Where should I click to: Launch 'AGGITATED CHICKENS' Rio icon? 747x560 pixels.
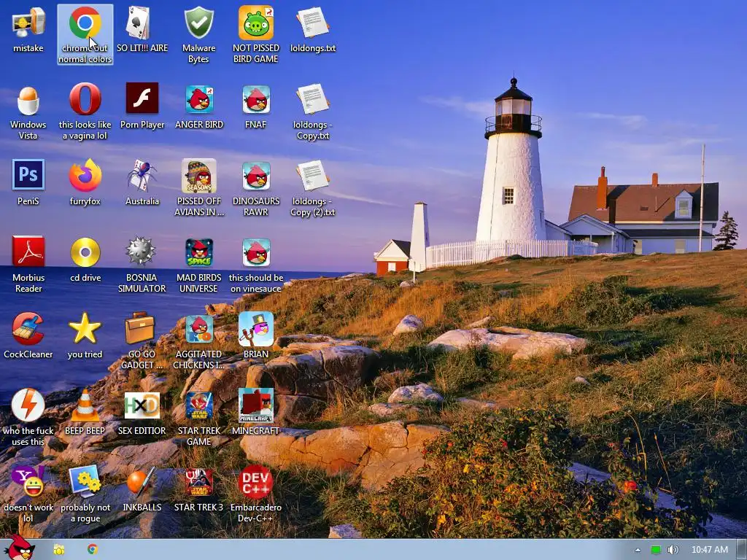198,329
